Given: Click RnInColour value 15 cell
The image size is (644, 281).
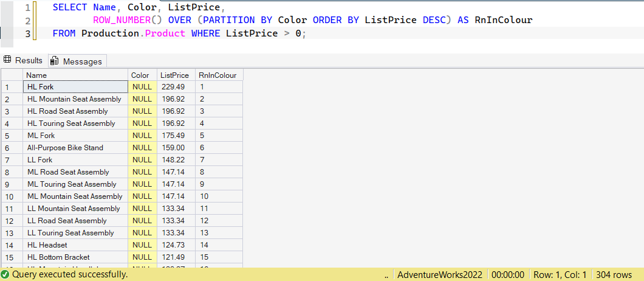Looking at the screenshot, I should 219,257.
